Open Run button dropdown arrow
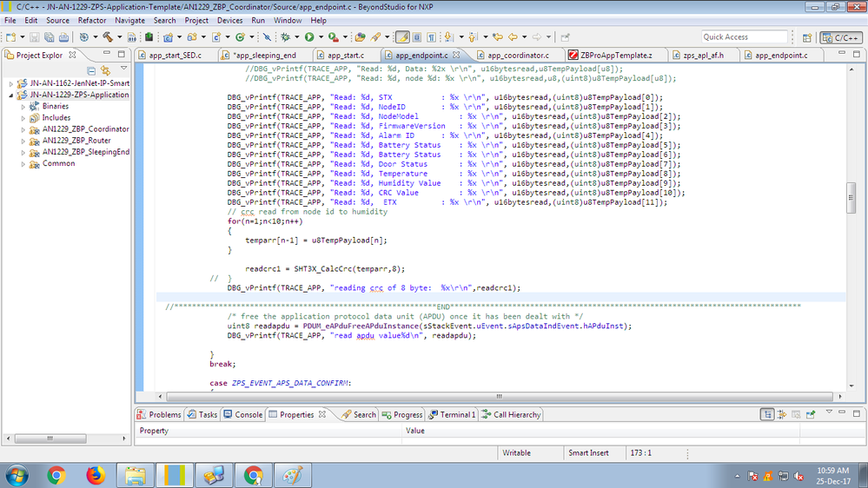 tap(321, 37)
